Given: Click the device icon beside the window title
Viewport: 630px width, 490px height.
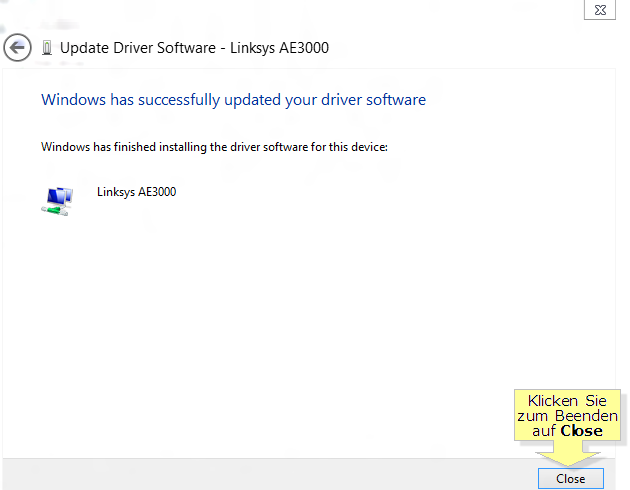Looking at the screenshot, I should (47, 48).
